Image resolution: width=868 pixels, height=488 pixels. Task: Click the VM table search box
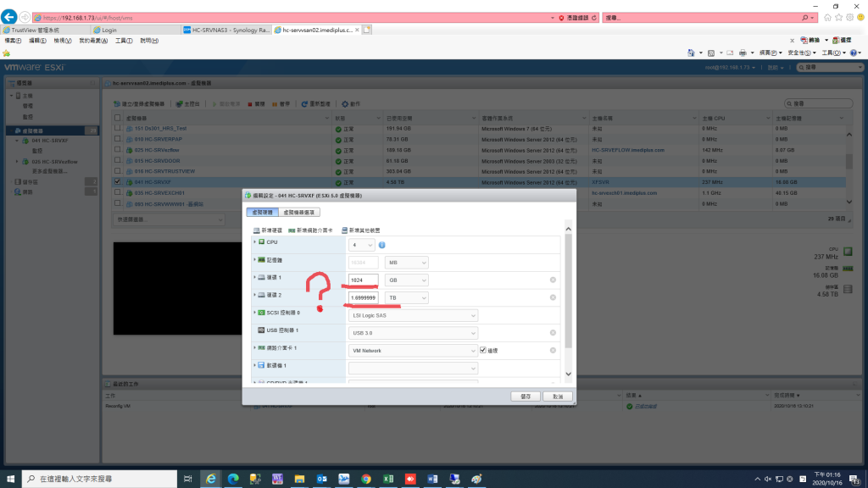click(x=819, y=103)
